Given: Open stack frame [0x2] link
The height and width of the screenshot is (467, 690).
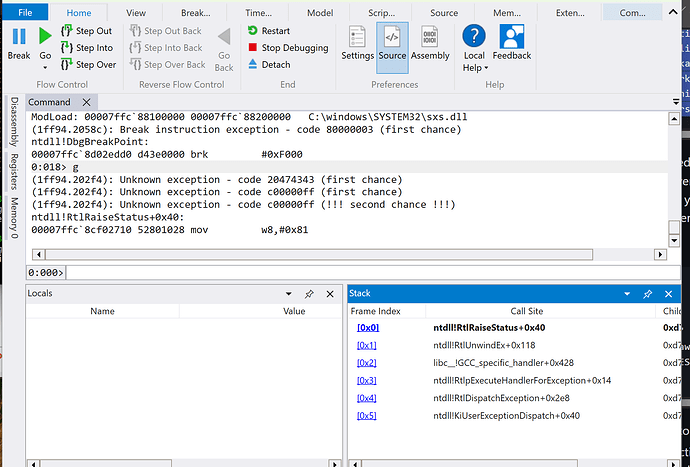Looking at the screenshot, I should (x=367, y=363).
